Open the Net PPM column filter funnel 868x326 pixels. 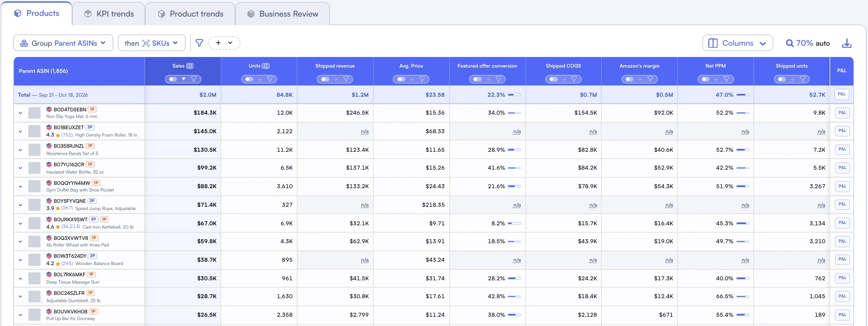point(727,79)
